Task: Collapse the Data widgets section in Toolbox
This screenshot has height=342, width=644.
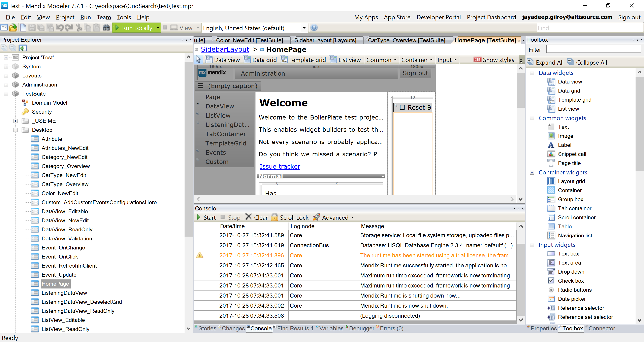Action: (x=532, y=73)
